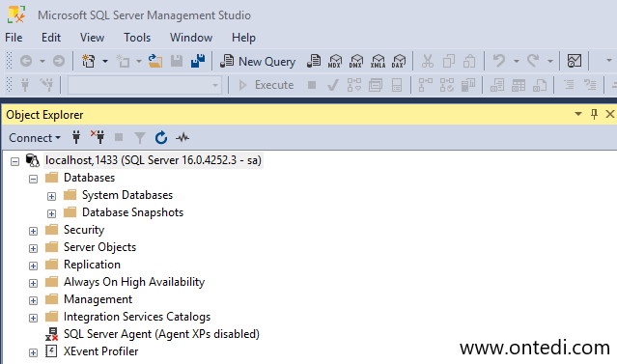This screenshot has width=617, height=364.
Task: Open the File menu
Action: (x=14, y=38)
